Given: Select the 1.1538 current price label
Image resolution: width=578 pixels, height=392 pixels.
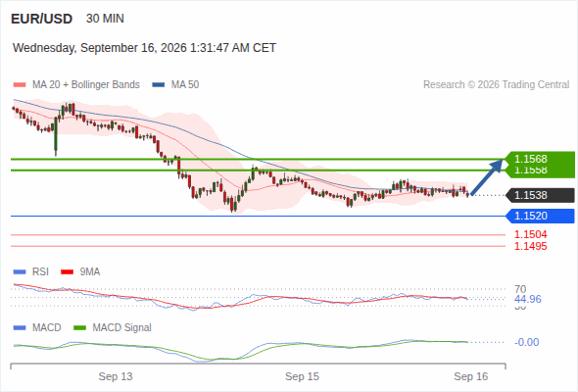Looking at the screenshot, I should 531,195.
